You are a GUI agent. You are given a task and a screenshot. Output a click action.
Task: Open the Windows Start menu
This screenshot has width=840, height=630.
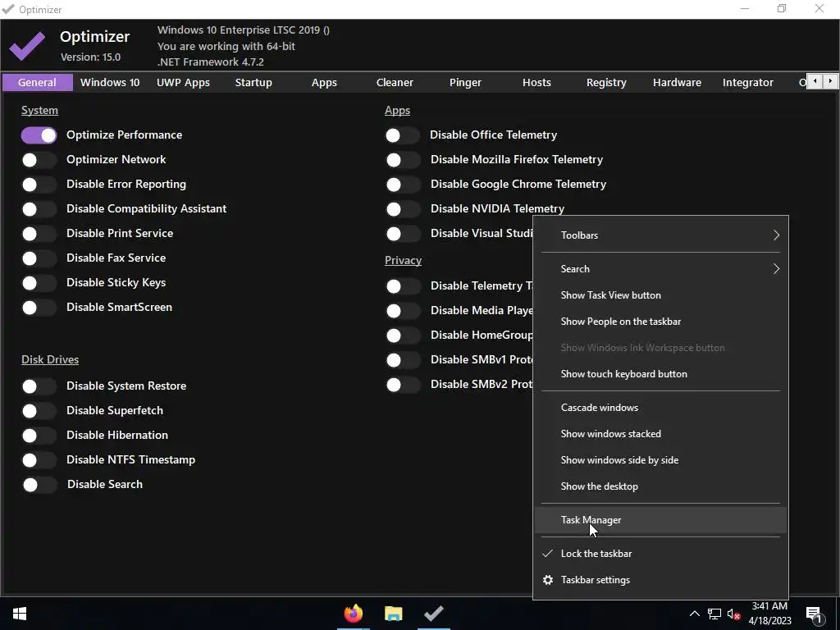tap(20, 614)
